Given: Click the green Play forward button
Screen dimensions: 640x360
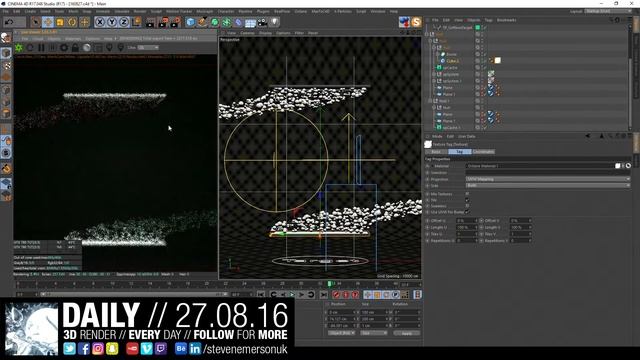Looking at the screenshot, I should click(x=292, y=294).
